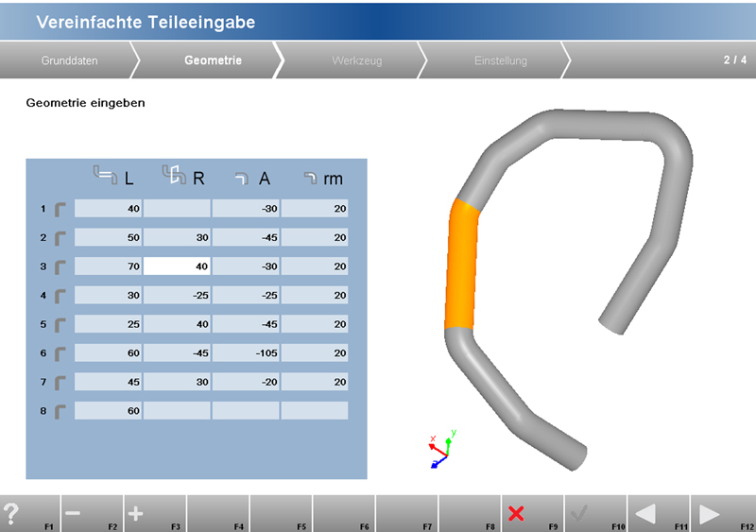Screen dimensions: 756x532
Task: Select row 3 length field with 70
Action: [x=108, y=266]
